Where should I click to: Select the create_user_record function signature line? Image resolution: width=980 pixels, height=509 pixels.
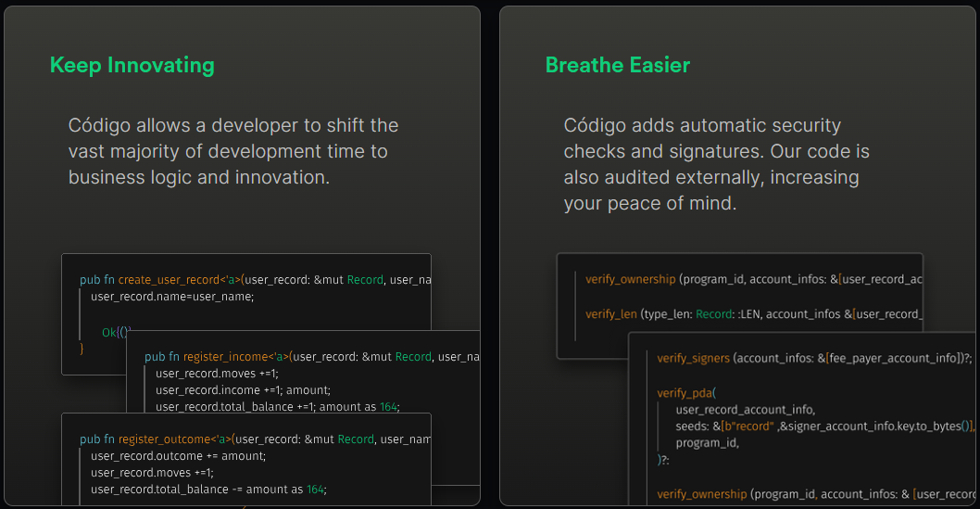click(255, 279)
